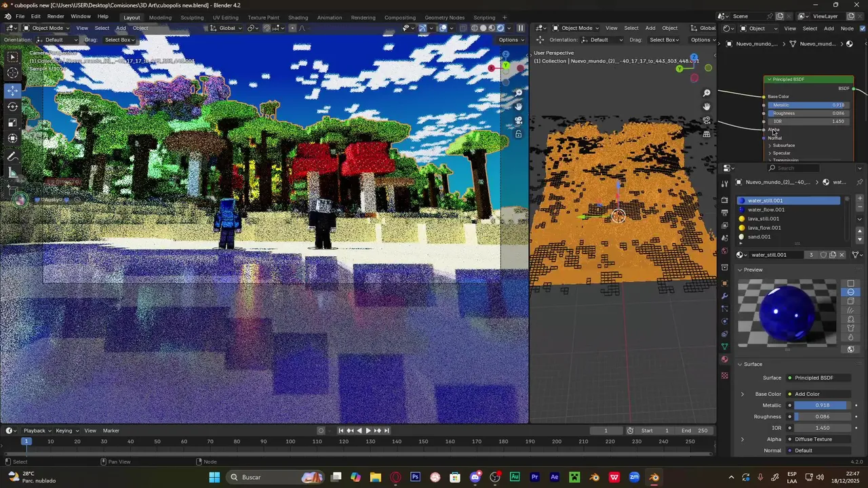Click Roughness slider in properties panel
868x488 pixels.
pyautogui.click(x=823, y=416)
